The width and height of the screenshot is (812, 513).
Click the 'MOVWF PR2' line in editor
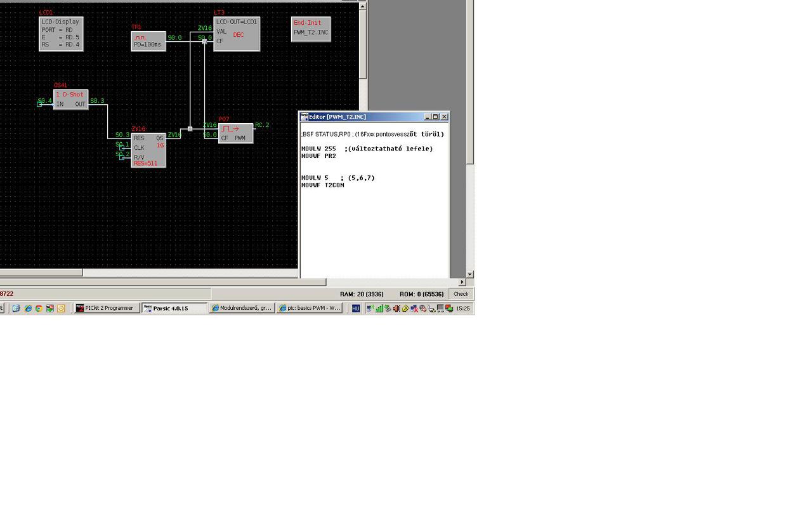(x=318, y=156)
